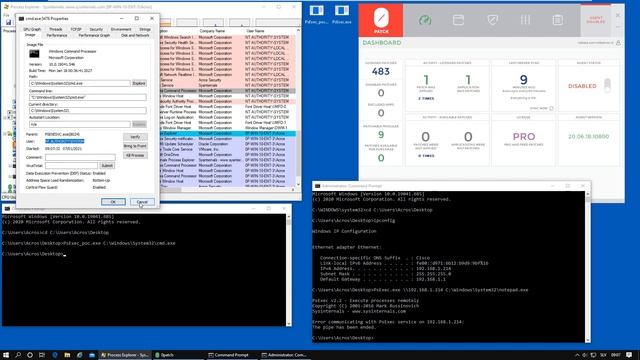The width and height of the screenshot is (640, 360).
Task: Click the Command line input field
Action: click(87, 97)
